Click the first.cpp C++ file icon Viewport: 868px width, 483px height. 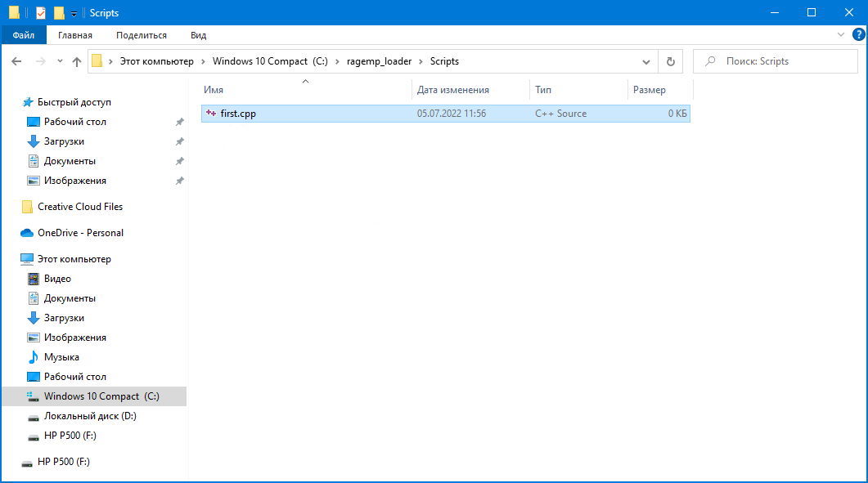tap(211, 114)
